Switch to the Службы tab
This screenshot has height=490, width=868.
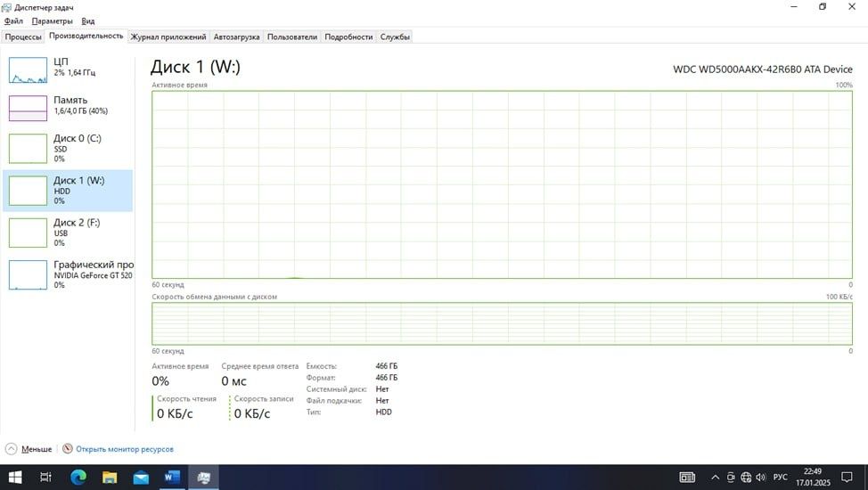tap(395, 37)
